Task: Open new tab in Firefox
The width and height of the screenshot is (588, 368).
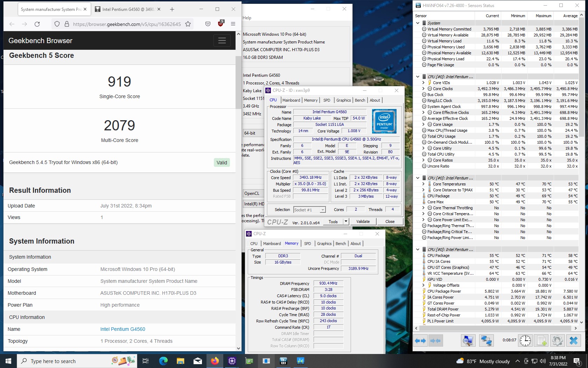Action: click(172, 9)
